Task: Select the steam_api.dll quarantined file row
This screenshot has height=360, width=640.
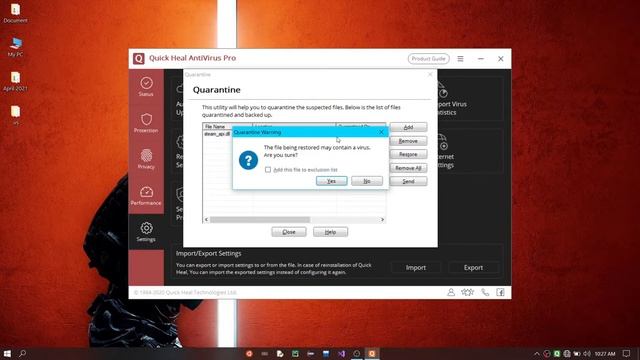Action: point(218,134)
